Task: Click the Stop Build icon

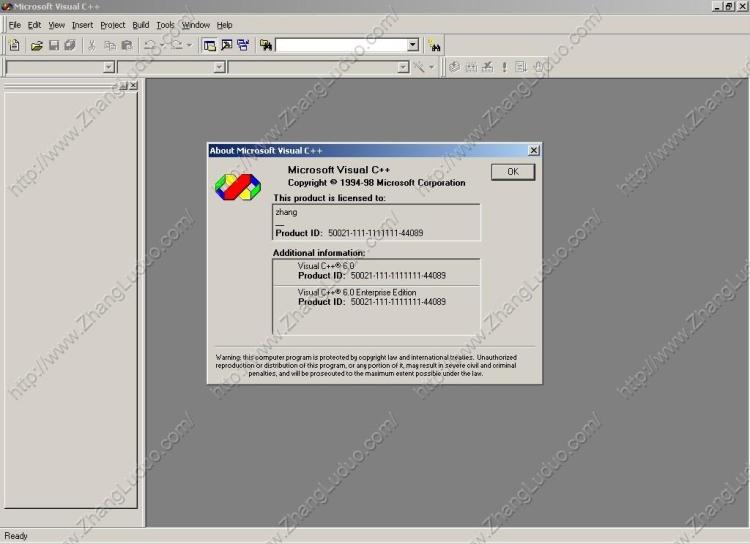Action: point(487,67)
